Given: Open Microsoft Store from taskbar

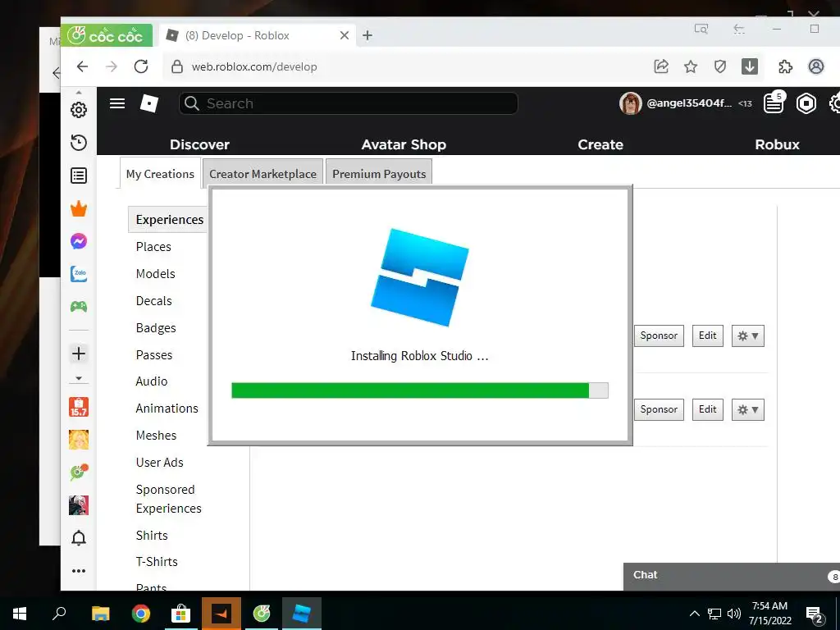Looking at the screenshot, I should click(x=180, y=614).
